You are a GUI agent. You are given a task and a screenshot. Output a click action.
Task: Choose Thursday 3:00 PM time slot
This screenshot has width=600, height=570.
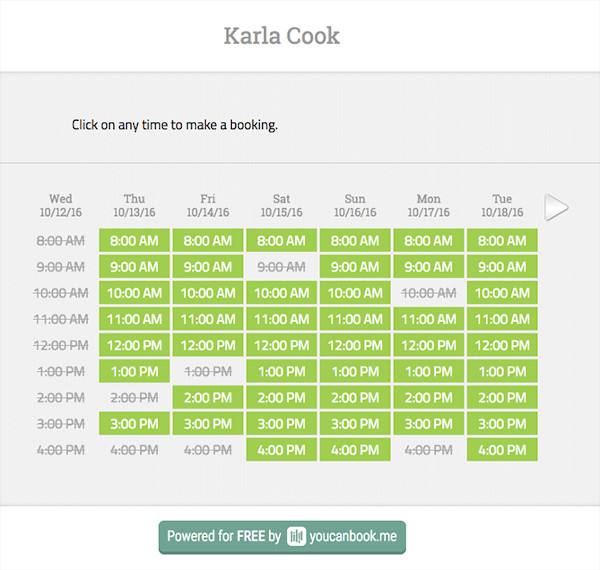click(x=134, y=423)
